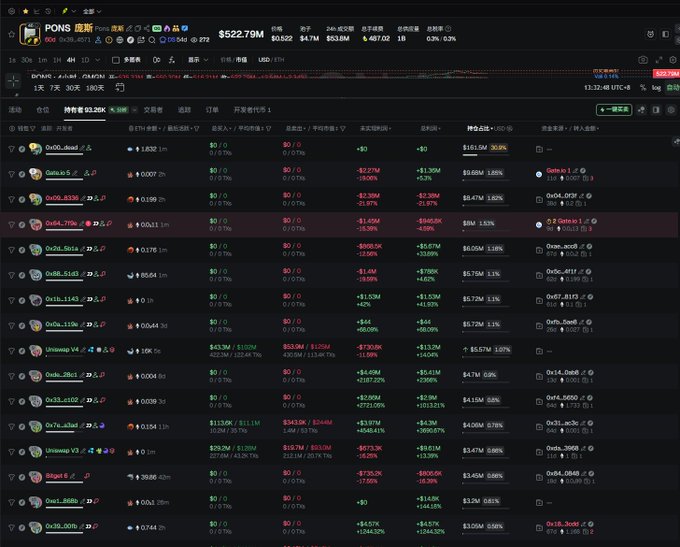Image resolution: width=680 pixels, height=547 pixels.
Task: Click the share icon beside PONS name
Action: [147, 29]
